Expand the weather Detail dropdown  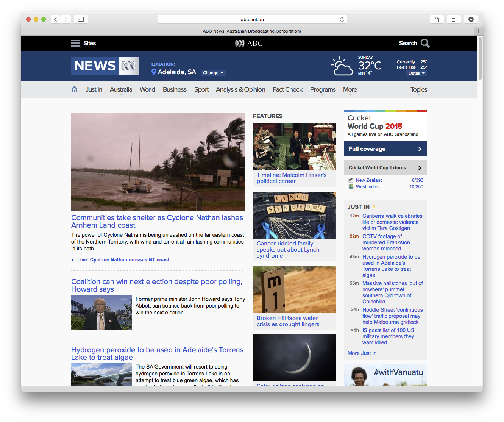(417, 73)
